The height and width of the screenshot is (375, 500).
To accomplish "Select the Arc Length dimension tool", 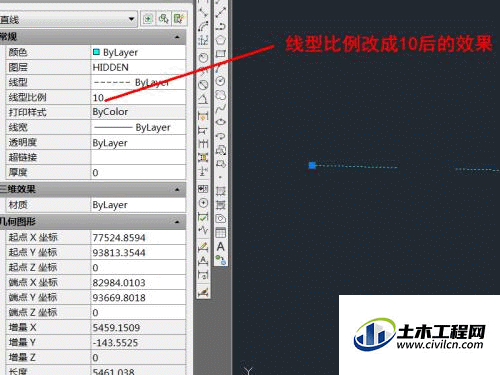I will [x=203, y=26].
